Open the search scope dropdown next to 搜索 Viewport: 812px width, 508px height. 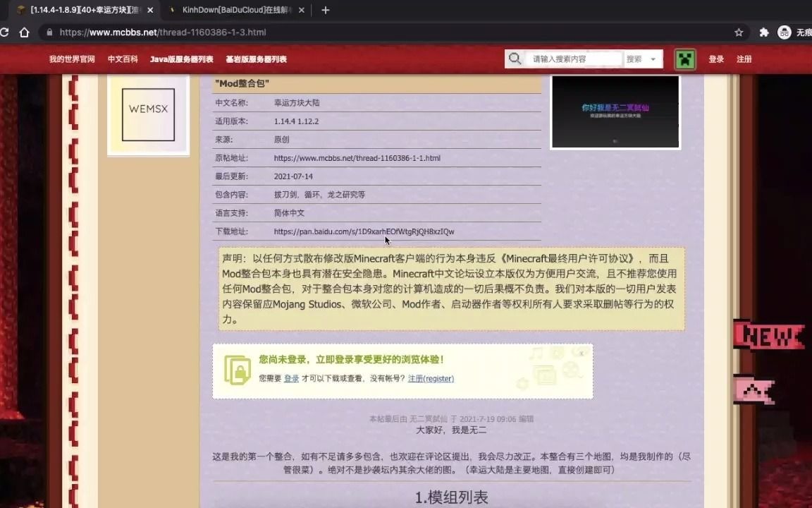pos(654,59)
